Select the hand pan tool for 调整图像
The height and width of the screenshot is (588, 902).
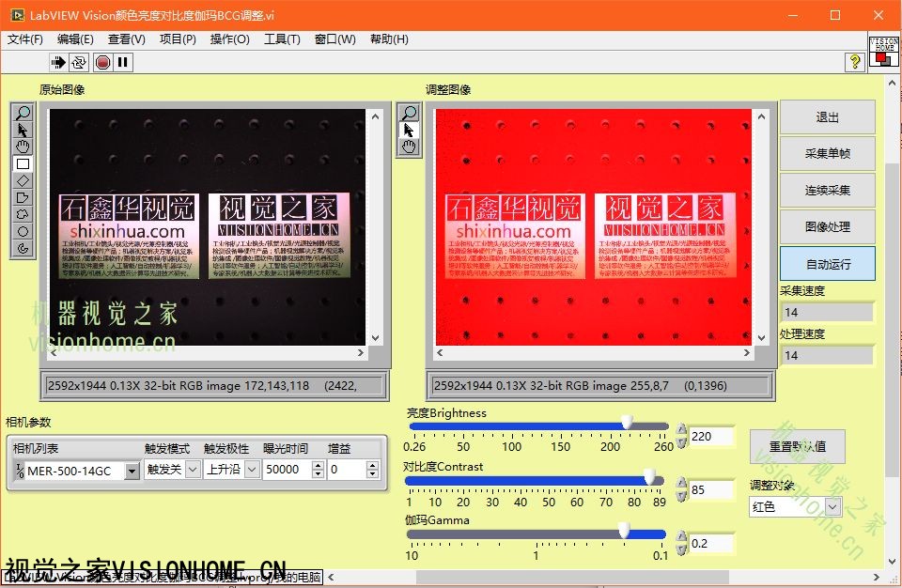click(x=409, y=147)
